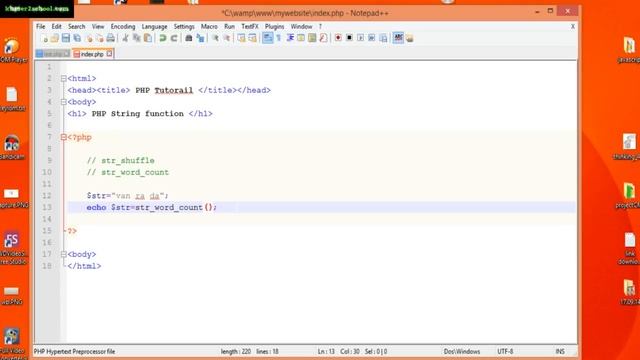This screenshot has height=360, width=640.
Task: Click the Copy toolbar icon
Action: point(137,38)
